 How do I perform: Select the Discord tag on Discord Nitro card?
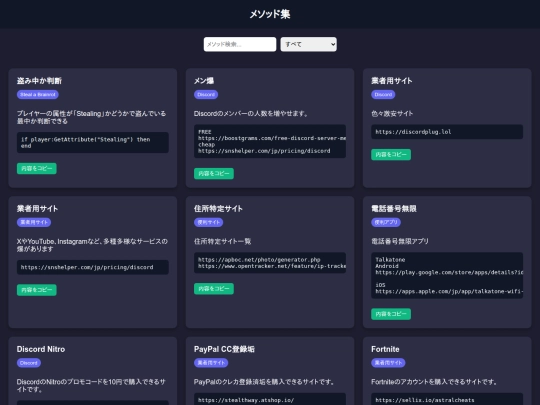29,363
